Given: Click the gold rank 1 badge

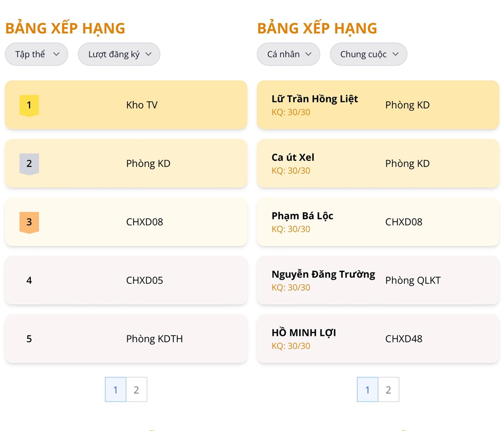Looking at the screenshot, I should (x=29, y=105).
